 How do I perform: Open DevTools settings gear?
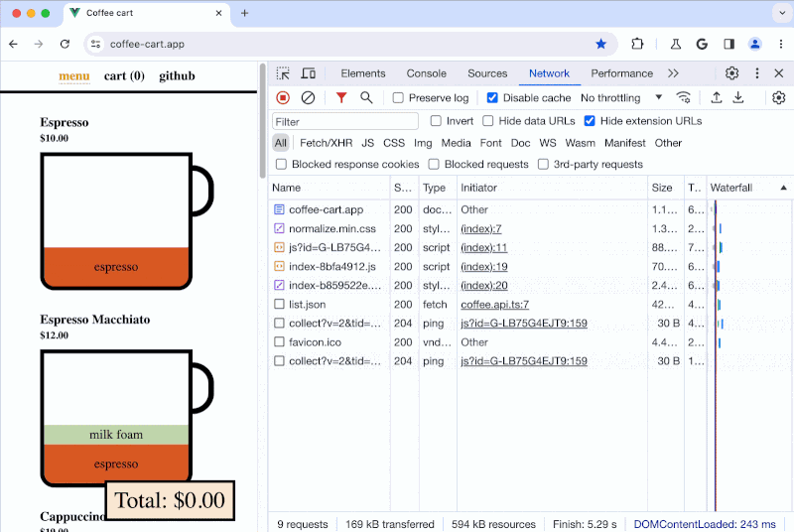[731, 73]
